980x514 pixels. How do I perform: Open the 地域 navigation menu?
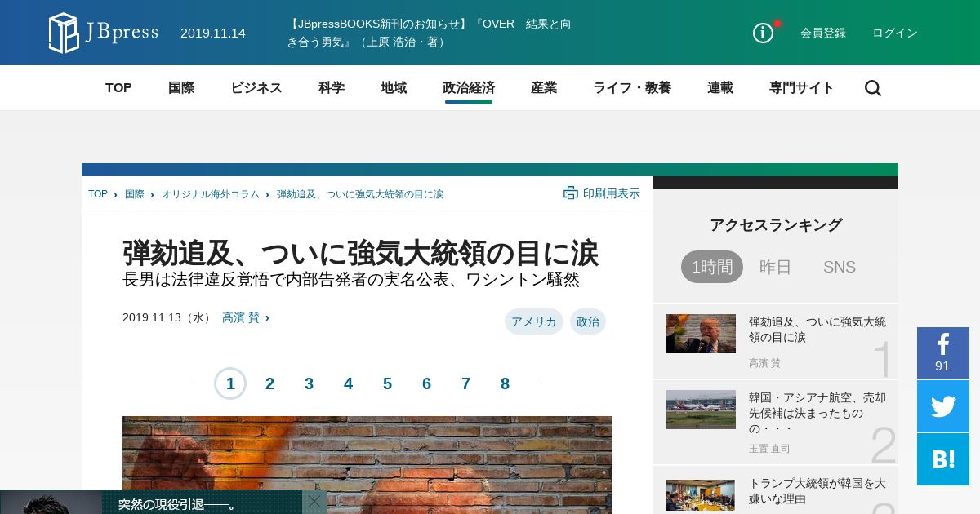(x=394, y=88)
